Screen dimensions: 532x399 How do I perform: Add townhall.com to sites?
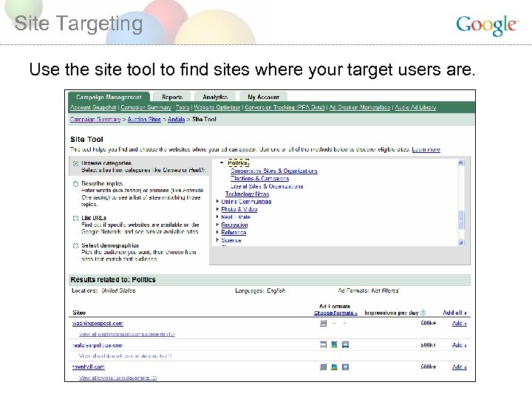pyautogui.click(x=460, y=366)
